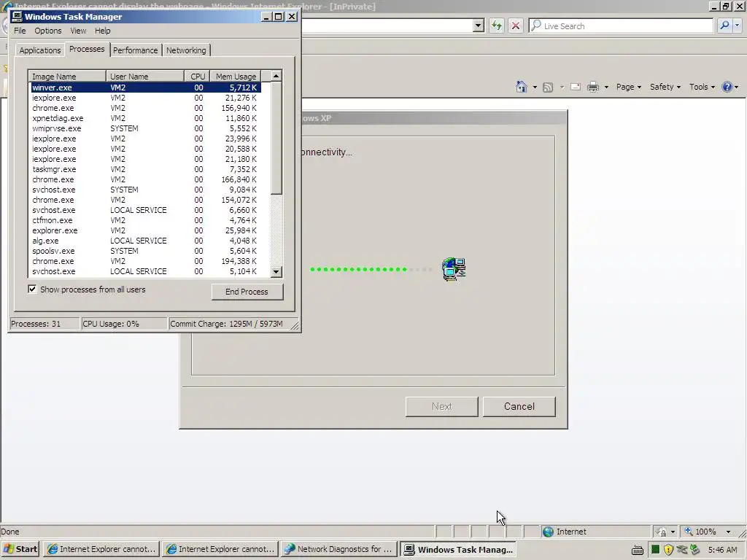Click the End Process button

coord(247,292)
